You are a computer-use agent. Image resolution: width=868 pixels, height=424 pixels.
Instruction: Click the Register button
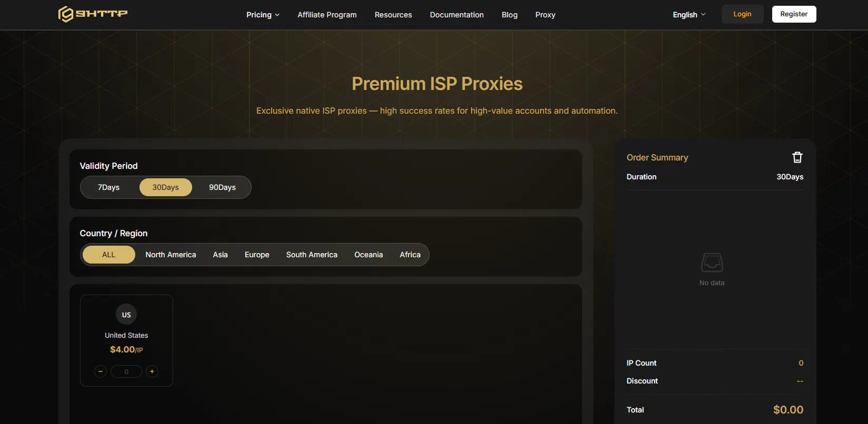pos(794,14)
